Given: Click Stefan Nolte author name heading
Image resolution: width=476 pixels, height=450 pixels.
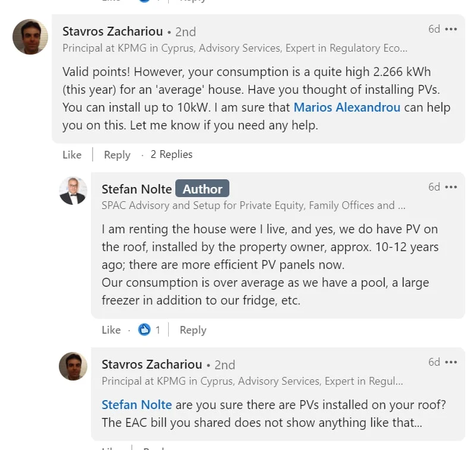Looking at the screenshot, I should [x=137, y=189].
